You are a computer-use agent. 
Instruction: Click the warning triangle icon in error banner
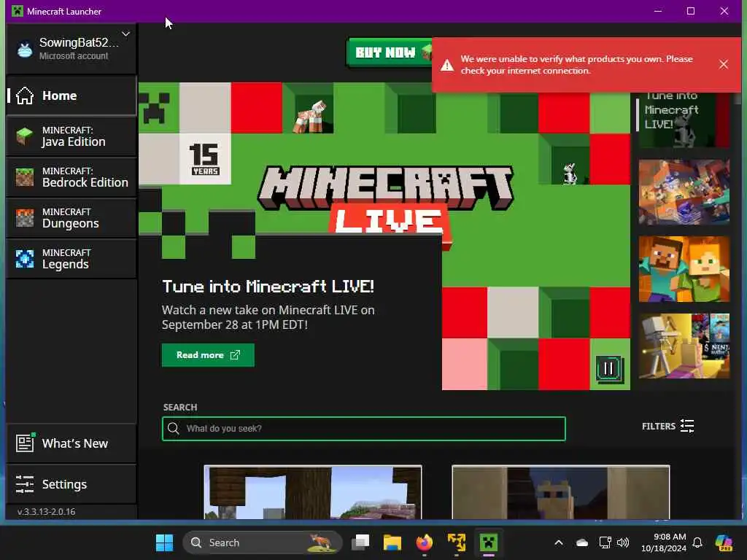[447, 65]
